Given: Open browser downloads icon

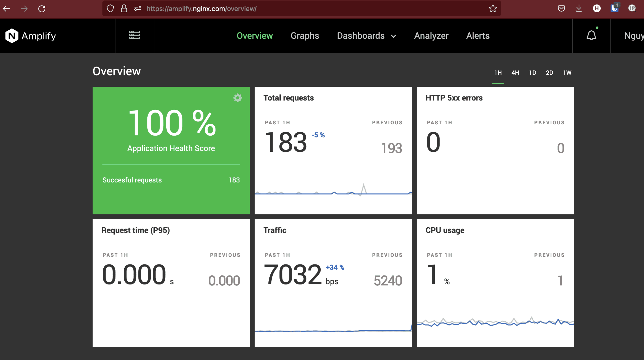Looking at the screenshot, I should coord(579,9).
